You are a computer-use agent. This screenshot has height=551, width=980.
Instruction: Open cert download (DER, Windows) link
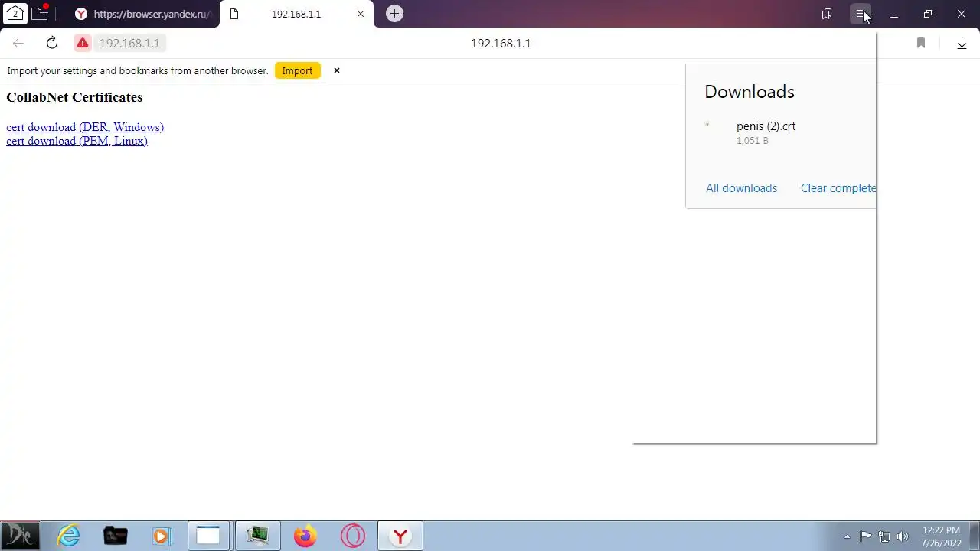(x=85, y=127)
